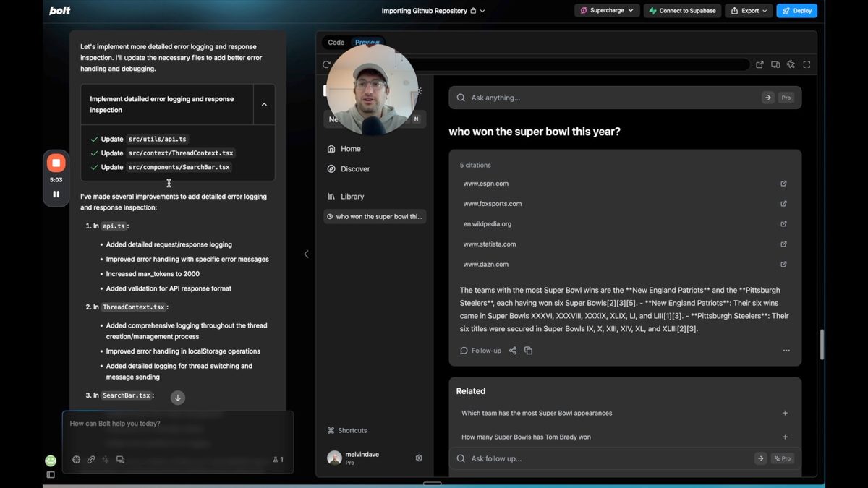This screenshot has width=868, height=488.
Task: Click the enhance prompt sparkle icon
Action: pos(106,459)
